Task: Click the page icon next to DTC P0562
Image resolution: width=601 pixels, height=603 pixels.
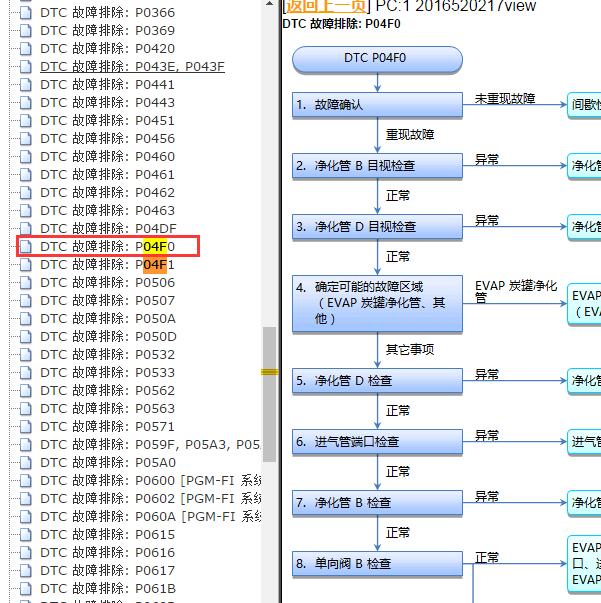Action: point(25,391)
